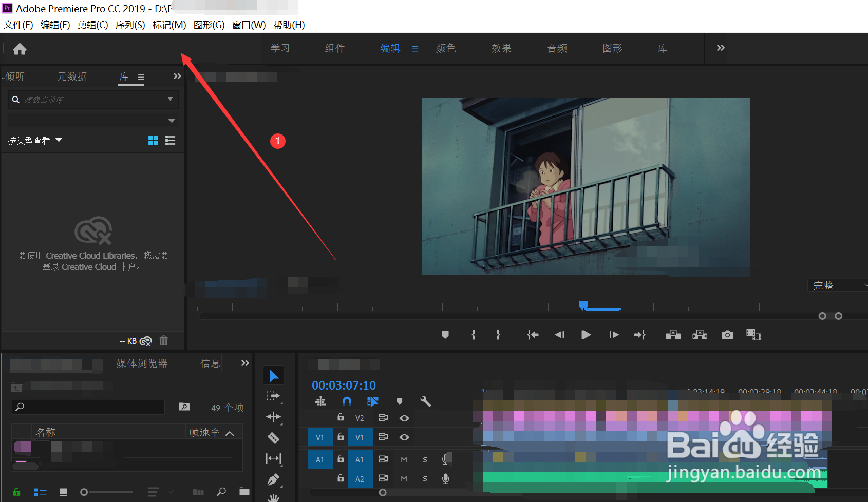Screen dimensions: 868x502
Task: Open Find in the Project panel footer
Action: (221, 492)
